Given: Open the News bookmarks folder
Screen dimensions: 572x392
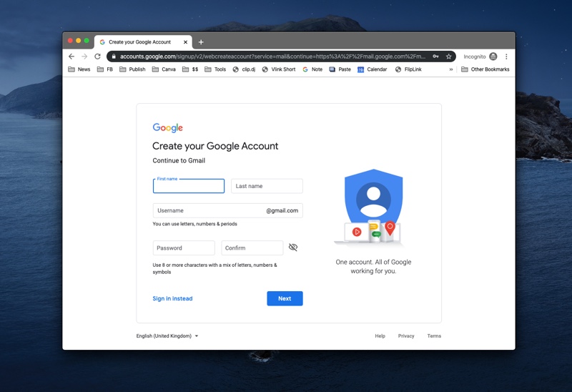Looking at the screenshot, I should (79, 69).
